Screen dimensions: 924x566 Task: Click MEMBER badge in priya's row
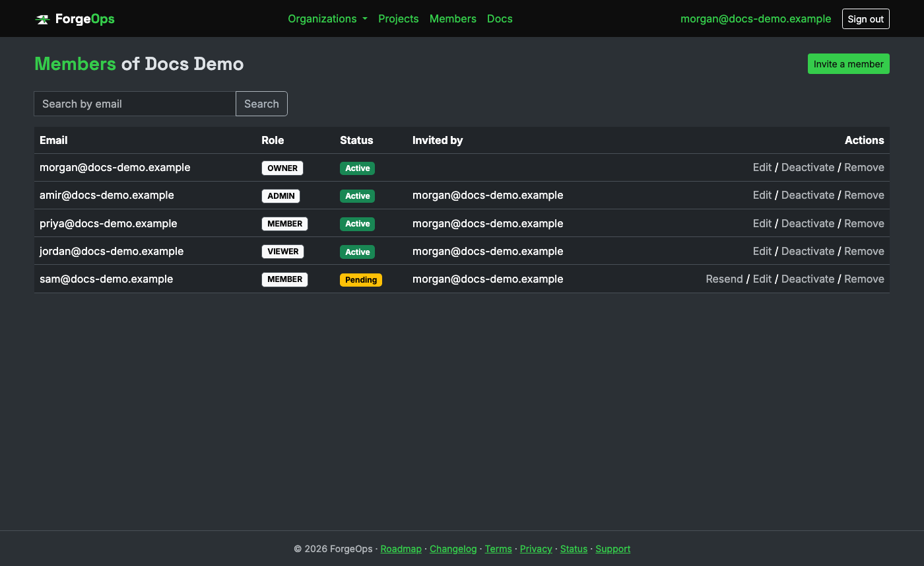(285, 224)
